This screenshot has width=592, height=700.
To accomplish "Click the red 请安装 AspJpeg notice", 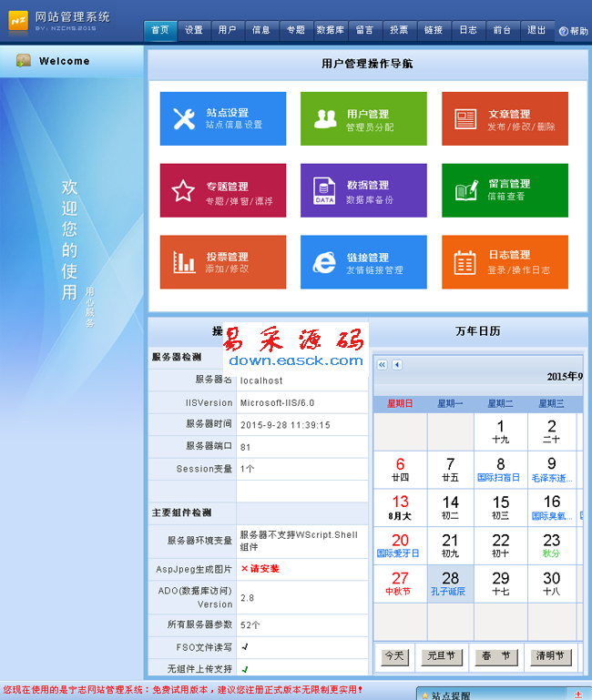I will (x=260, y=569).
